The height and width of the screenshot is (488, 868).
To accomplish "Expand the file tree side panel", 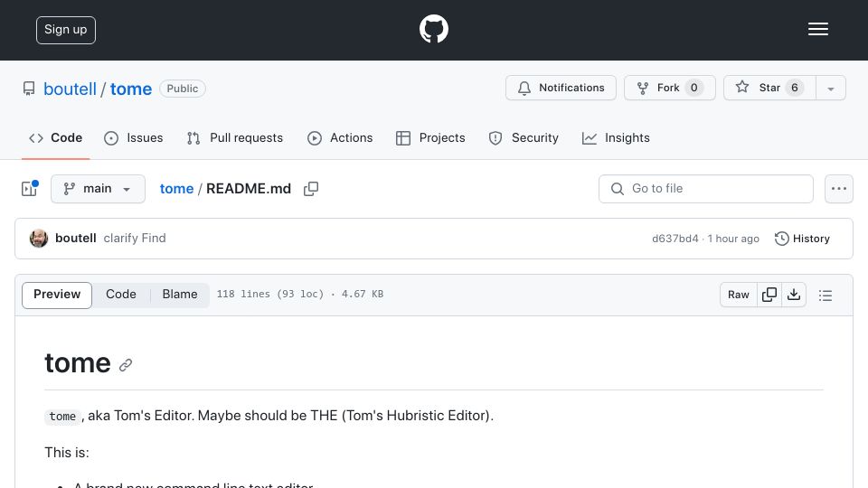I will point(29,189).
